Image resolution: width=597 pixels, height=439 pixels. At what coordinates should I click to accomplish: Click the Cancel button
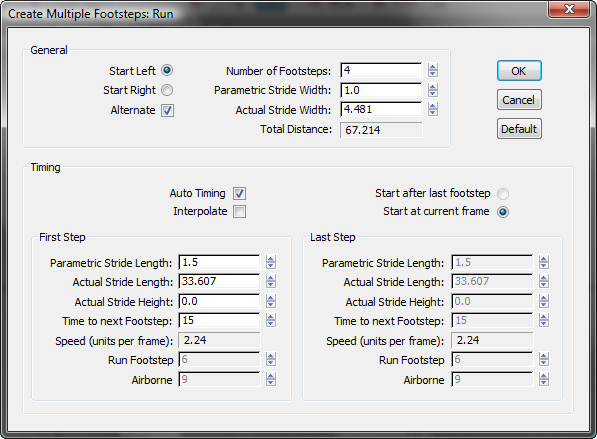pos(519,100)
